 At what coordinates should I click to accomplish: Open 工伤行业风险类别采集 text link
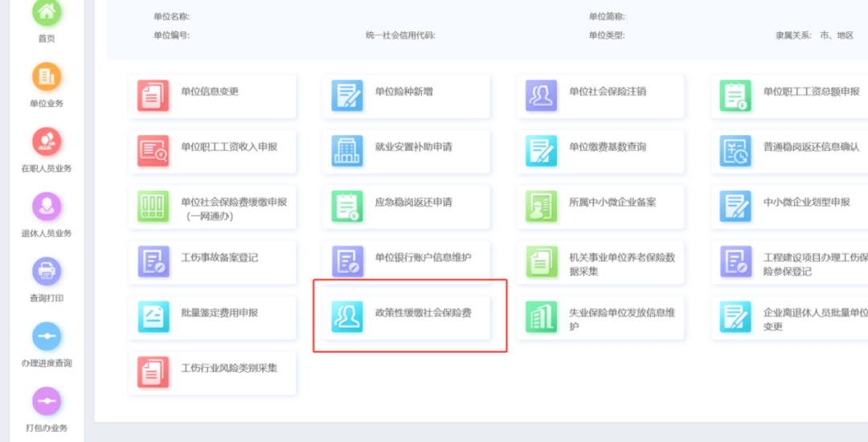tap(229, 368)
